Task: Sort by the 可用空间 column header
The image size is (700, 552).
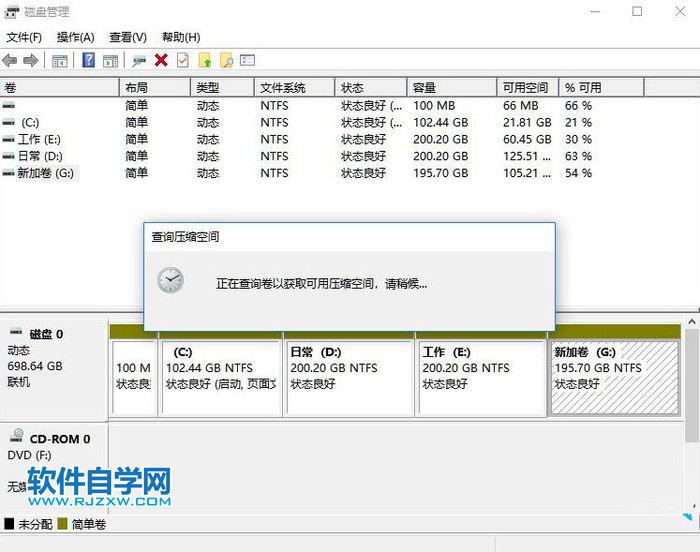Action: point(528,88)
